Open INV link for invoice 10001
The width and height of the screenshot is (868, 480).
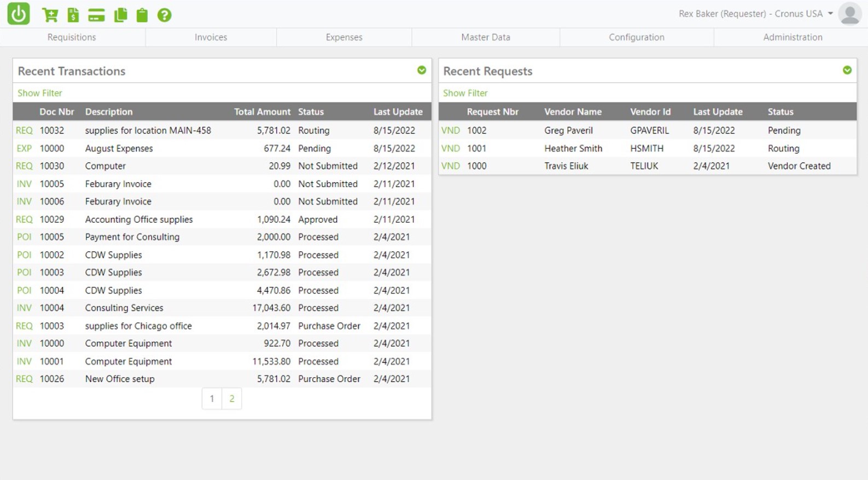(x=24, y=362)
